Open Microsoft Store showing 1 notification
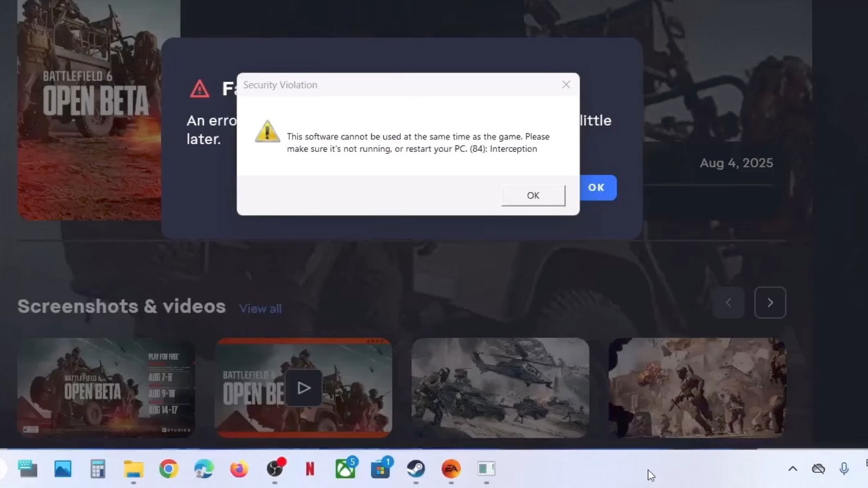The width and height of the screenshot is (868, 488). pyautogui.click(x=381, y=470)
